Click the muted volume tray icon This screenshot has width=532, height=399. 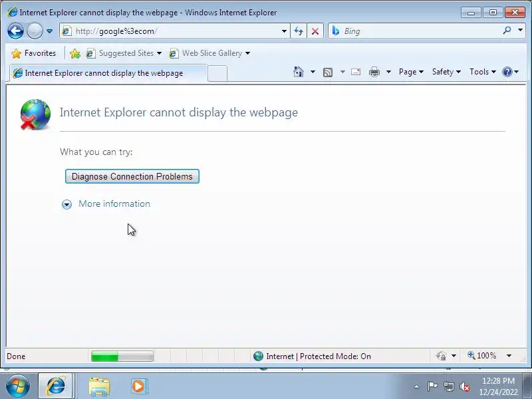465,386
